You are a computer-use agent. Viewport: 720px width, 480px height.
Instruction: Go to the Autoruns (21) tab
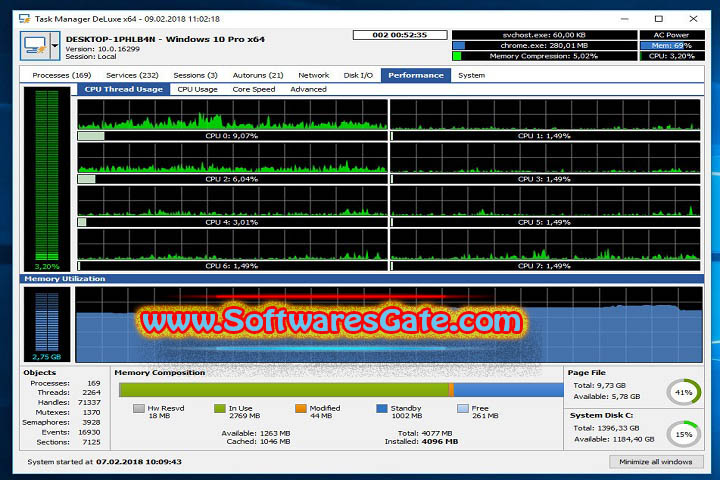point(258,75)
